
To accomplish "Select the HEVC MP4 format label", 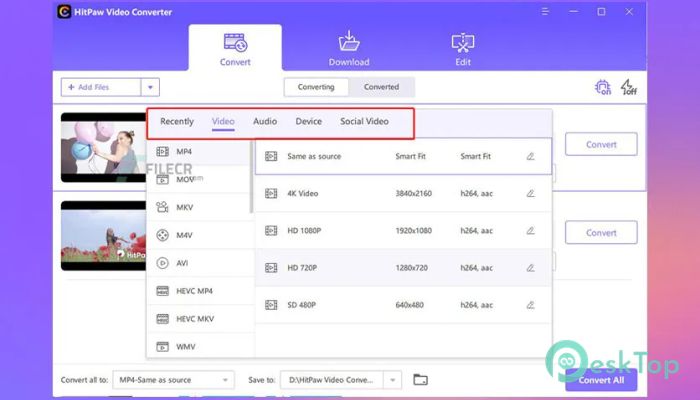I will (194, 291).
